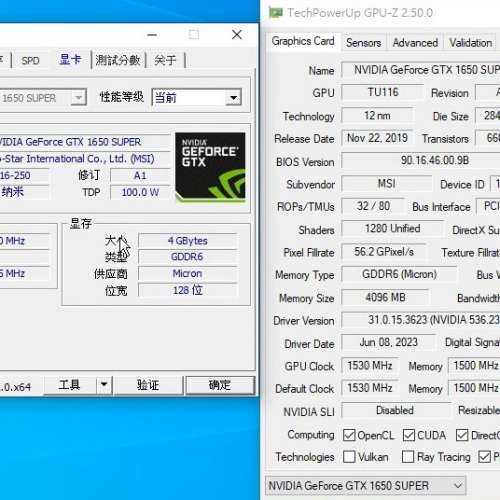The width and height of the screenshot is (500, 500).
Task: Click the Technology field showing 12 nm
Action: coord(377,116)
